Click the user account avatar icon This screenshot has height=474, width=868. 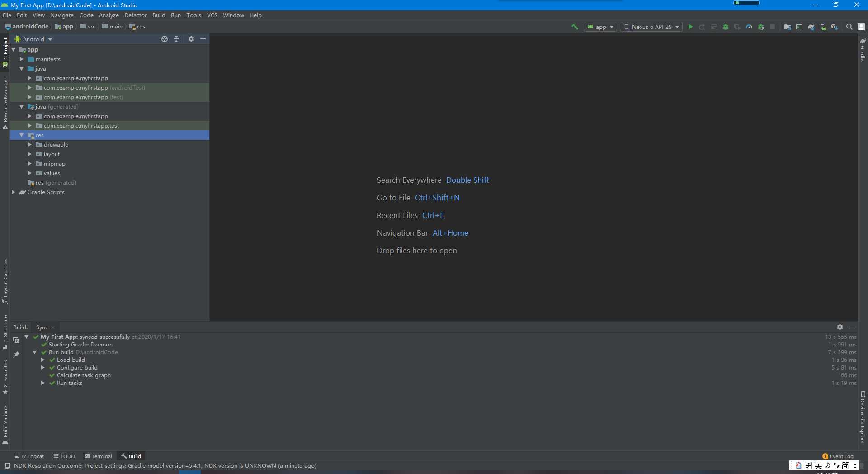(861, 27)
